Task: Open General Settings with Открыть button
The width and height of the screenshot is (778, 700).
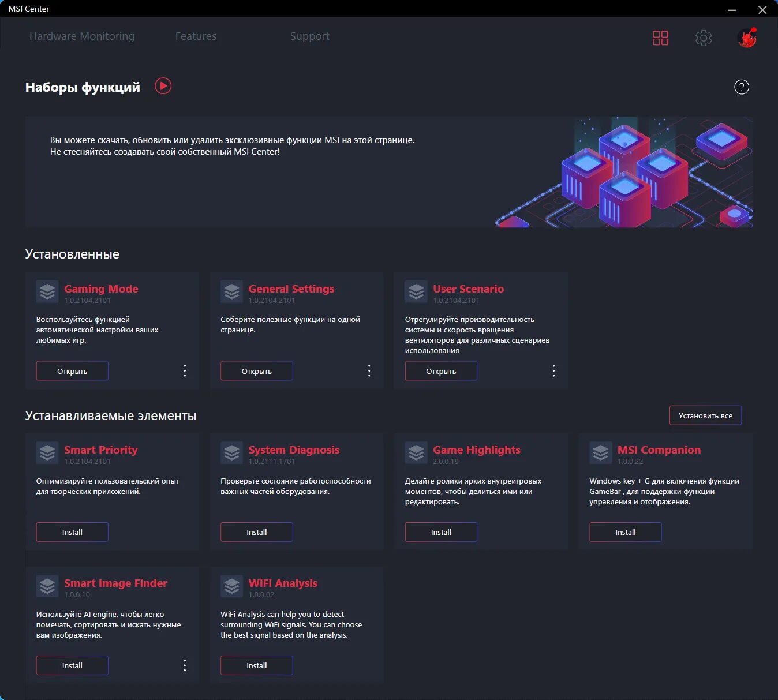Action: point(257,371)
